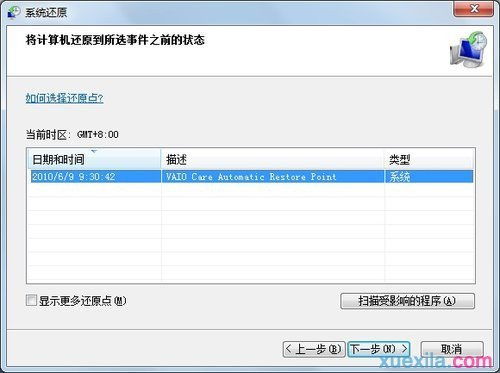Click VAIO Care Automatic Restore Point description

[x=251, y=176]
